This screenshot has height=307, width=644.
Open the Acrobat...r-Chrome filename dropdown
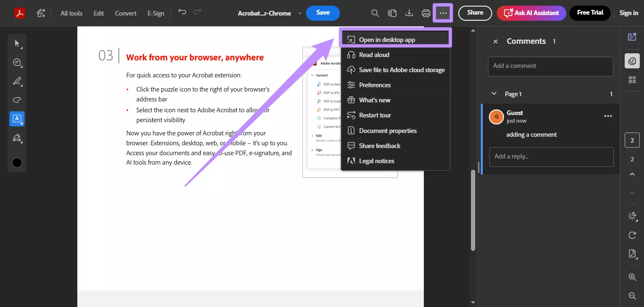(299, 13)
